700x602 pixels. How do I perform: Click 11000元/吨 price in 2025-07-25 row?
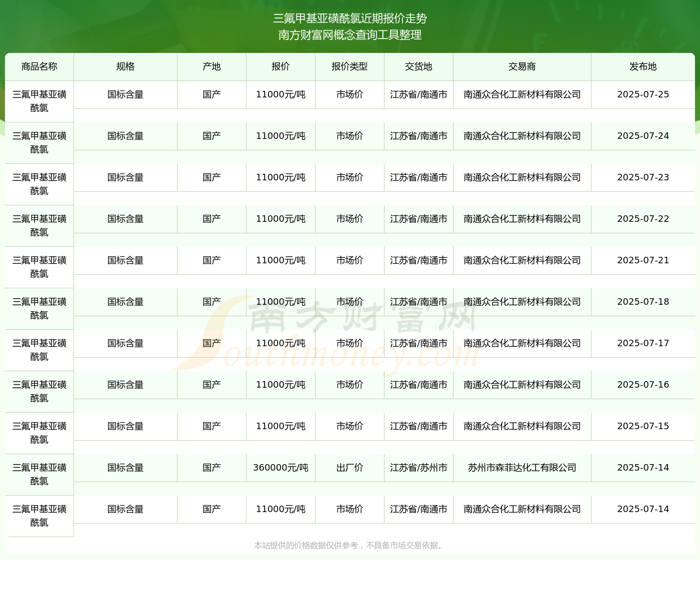tap(281, 94)
